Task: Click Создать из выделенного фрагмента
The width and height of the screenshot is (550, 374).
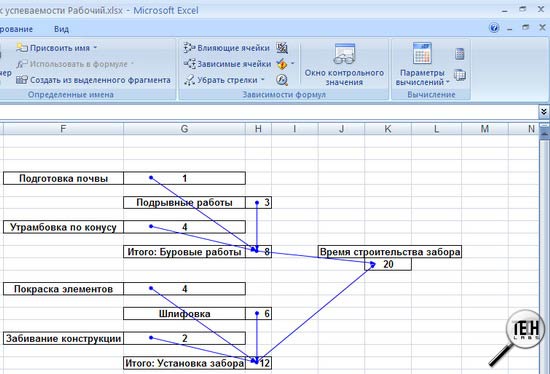Action: 93,80
